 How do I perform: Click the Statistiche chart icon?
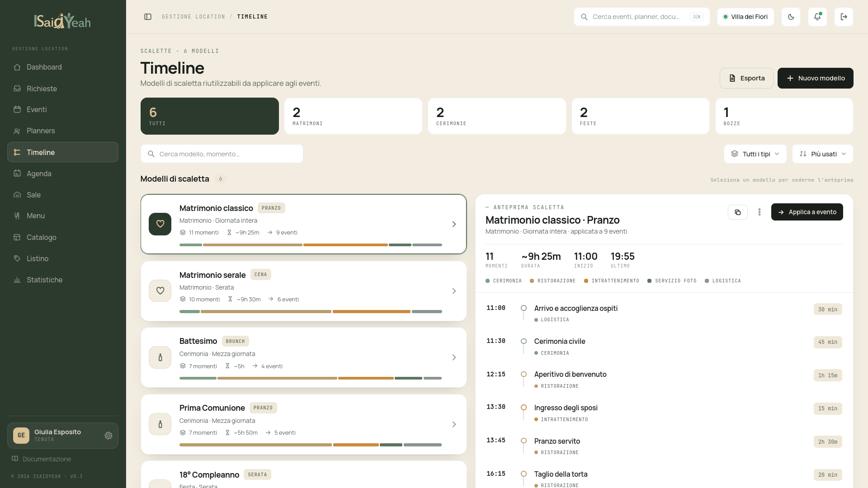(x=17, y=280)
